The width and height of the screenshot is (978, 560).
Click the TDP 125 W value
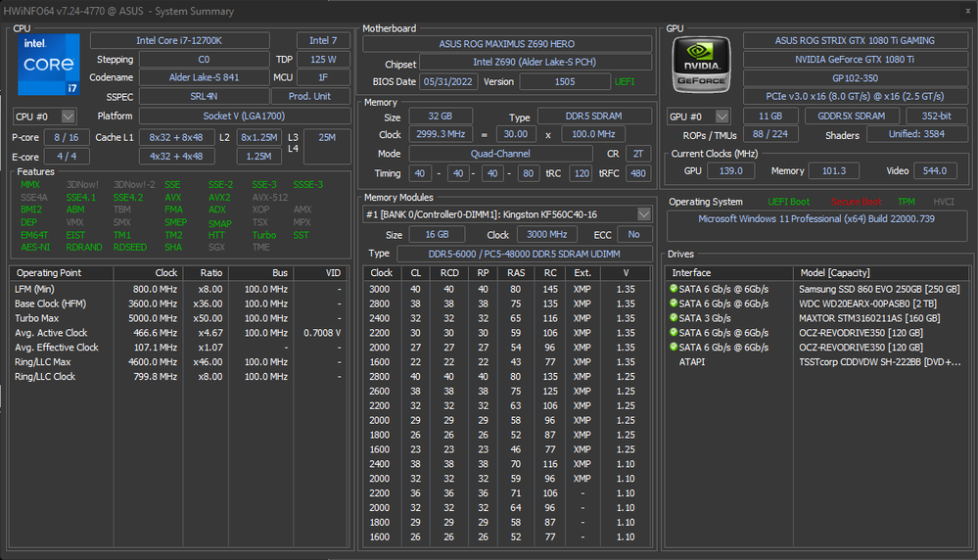pyautogui.click(x=323, y=60)
